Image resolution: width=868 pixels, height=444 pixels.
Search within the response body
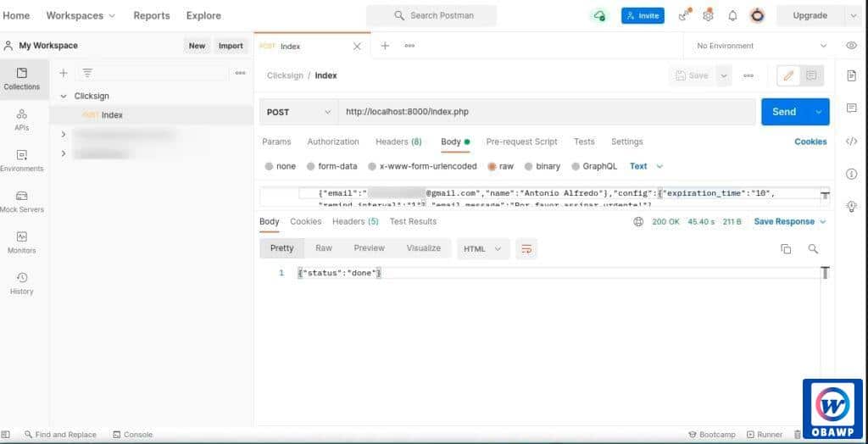point(813,249)
